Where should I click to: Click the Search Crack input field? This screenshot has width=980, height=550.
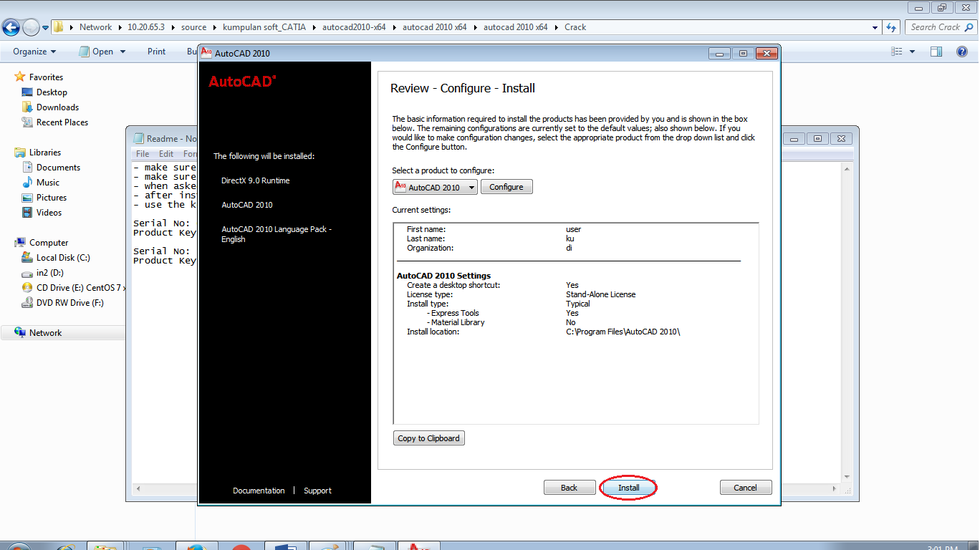tap(940, 27)
